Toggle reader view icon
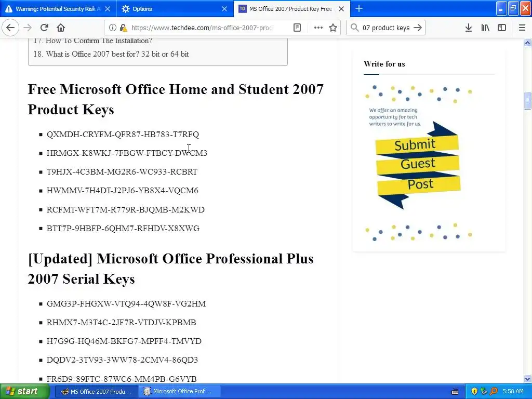Screen dimensions: 532x399 (297, 28)
